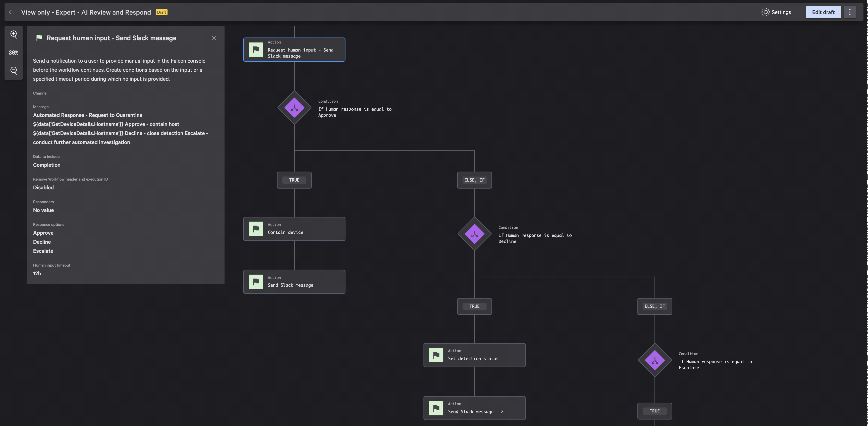Click the TRUE branch under Approve condition

tap(294, 180)
